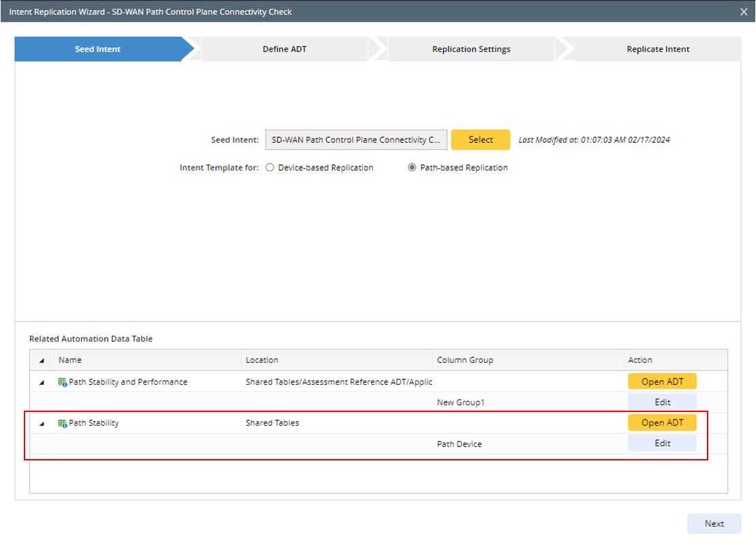Close the Intent Replication Wizard dialog
The height and width of the screenshot is (545, 756).
coord(744,12)
